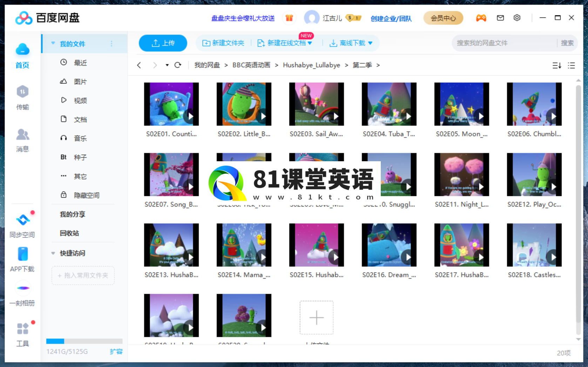Click the 搜索 search button
Image resolution: width=588 pixels, height=367 pixels.
567,43
